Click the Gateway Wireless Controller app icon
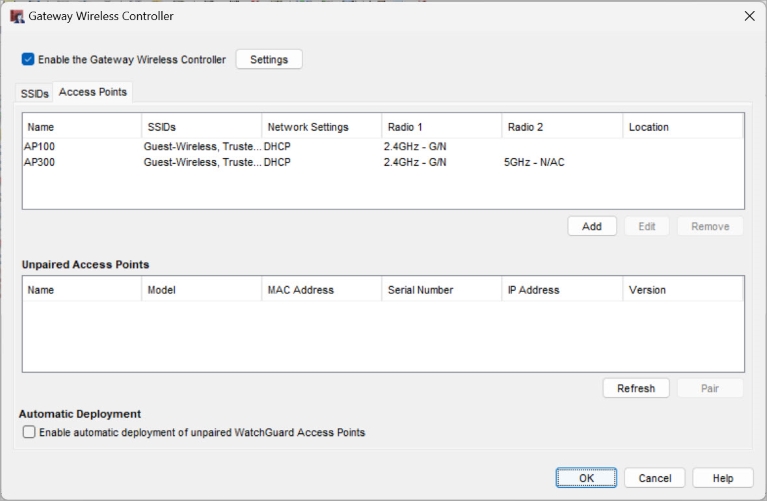 pyautogui.click(x=17, y=16)
